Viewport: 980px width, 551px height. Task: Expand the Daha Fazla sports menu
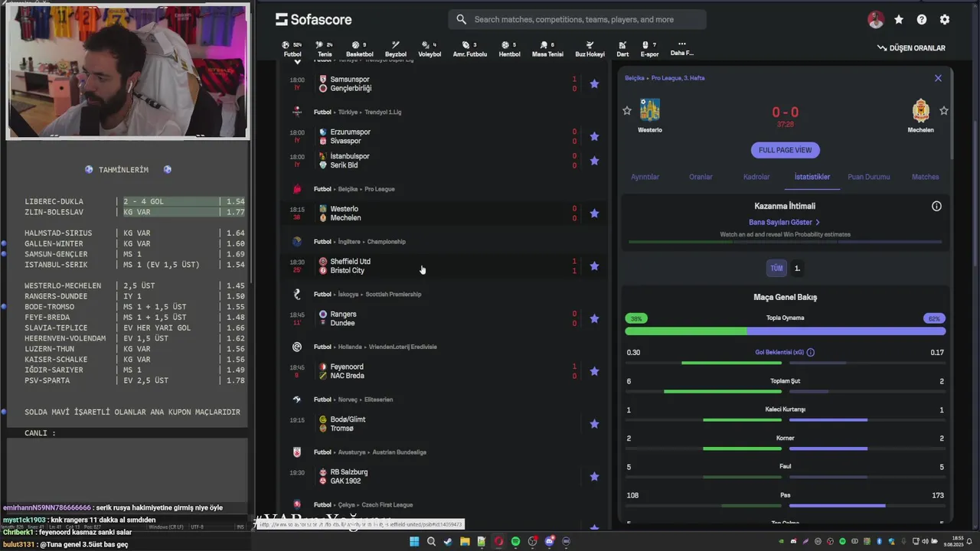(681, 48)
